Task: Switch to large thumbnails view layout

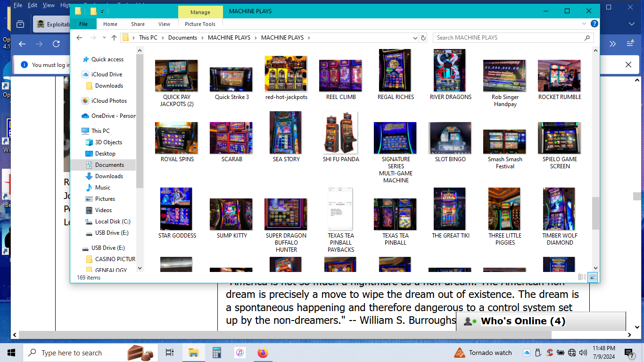Action: 593,277
